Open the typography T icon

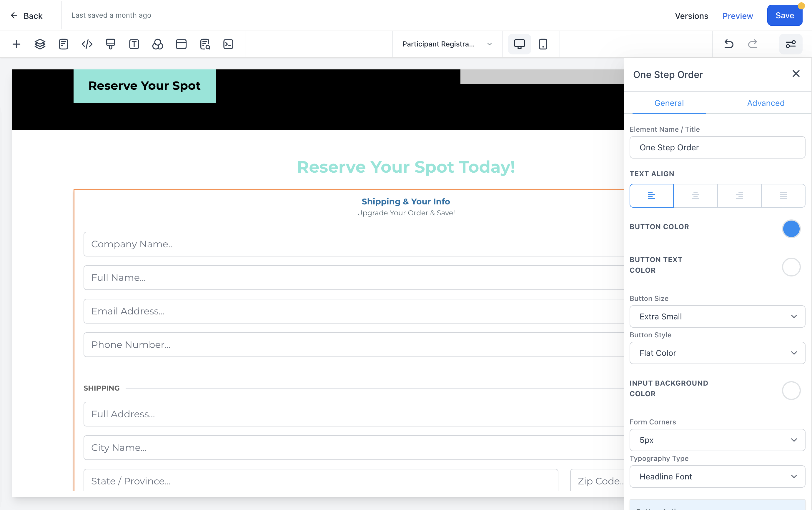click(x=134, y=44)
